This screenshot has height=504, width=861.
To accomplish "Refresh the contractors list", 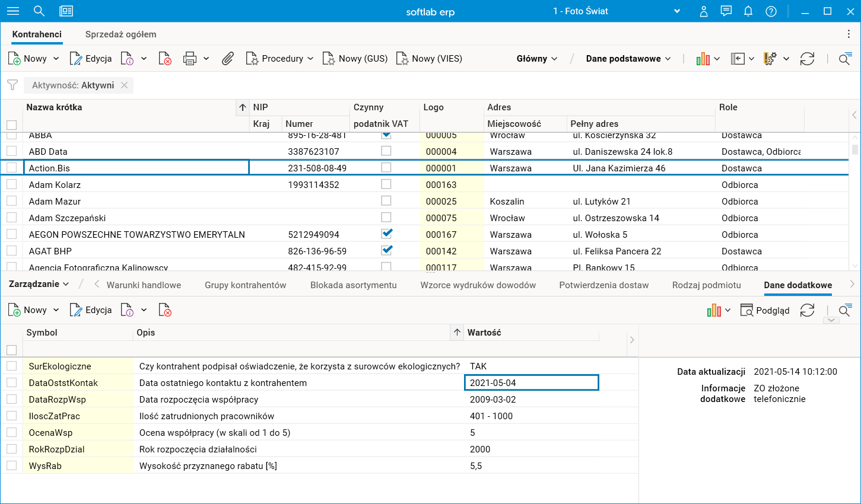I will click(807, 59).
